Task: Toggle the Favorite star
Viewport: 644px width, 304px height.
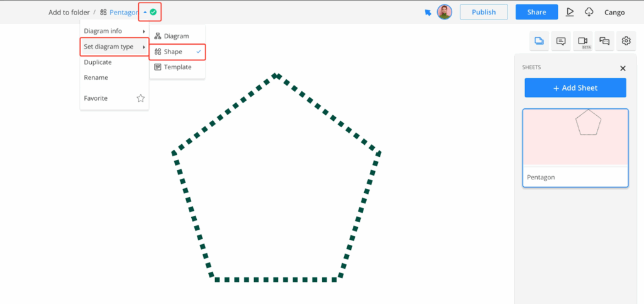Action: tap(141, 98)
